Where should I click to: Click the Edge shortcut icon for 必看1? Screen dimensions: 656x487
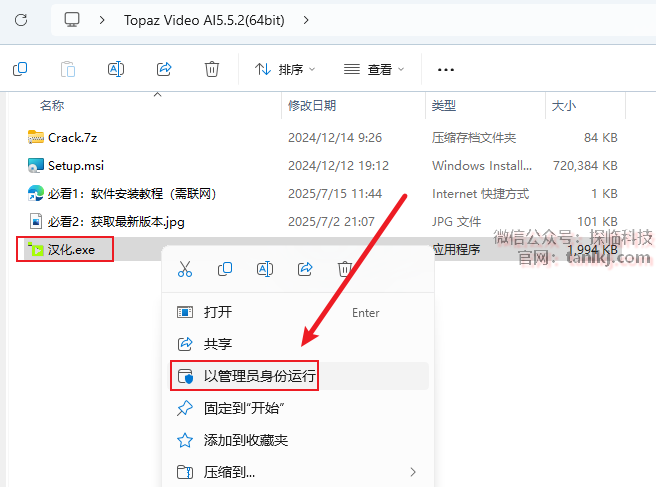coord(36,193)
